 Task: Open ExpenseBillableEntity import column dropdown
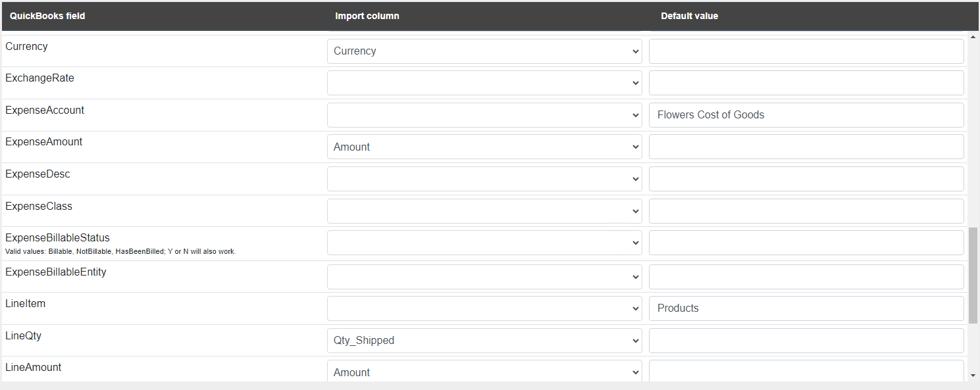(x=484, y=277)
